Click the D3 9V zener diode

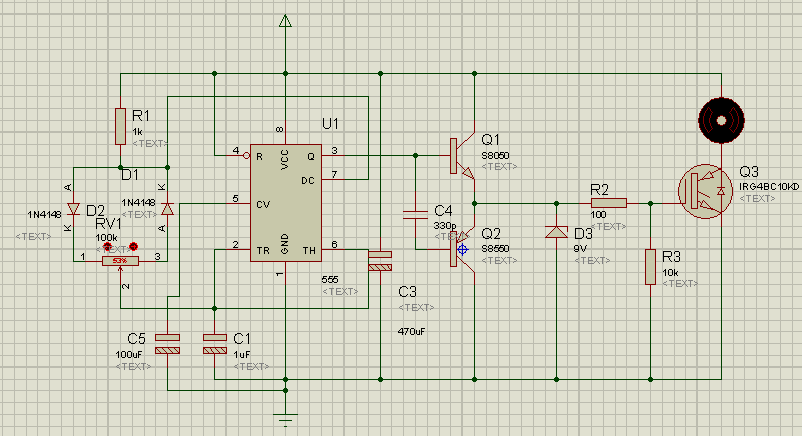[556, 232]
